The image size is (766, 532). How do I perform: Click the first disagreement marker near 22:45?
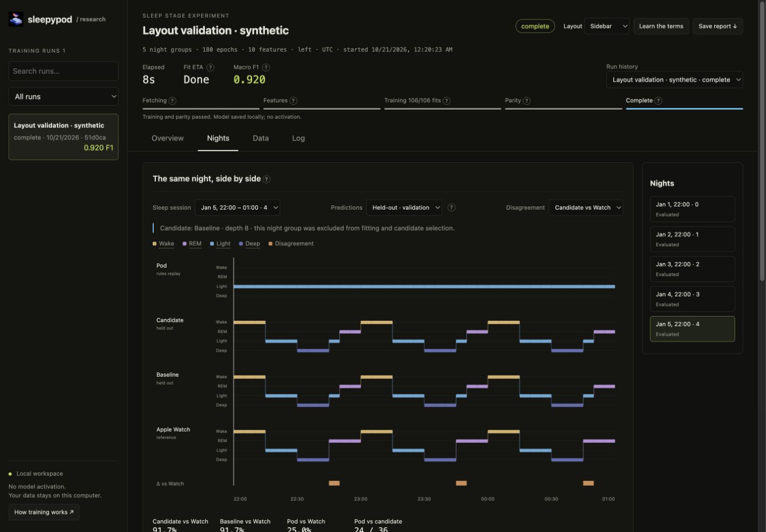(334, 483)
